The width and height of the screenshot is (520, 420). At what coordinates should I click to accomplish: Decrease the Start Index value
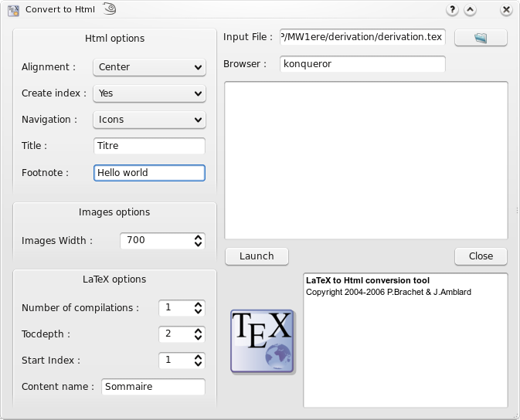click(x=199, y=364)
